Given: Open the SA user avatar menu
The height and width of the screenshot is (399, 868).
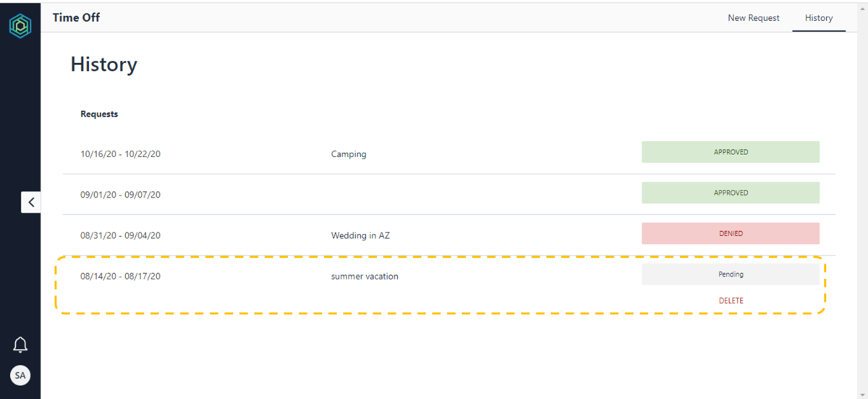Looking at the screenshot, I should 20,375.
